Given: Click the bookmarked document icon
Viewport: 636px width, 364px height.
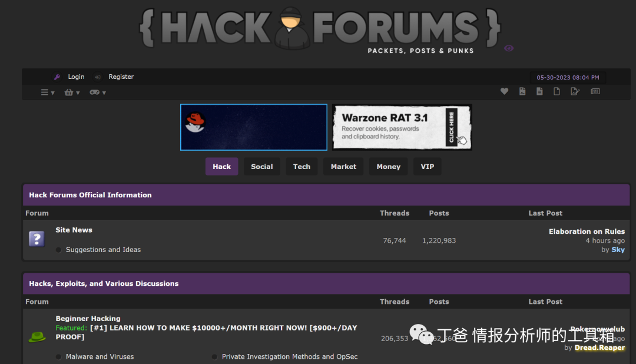Looking at the screenshot, I should point(522,91).
